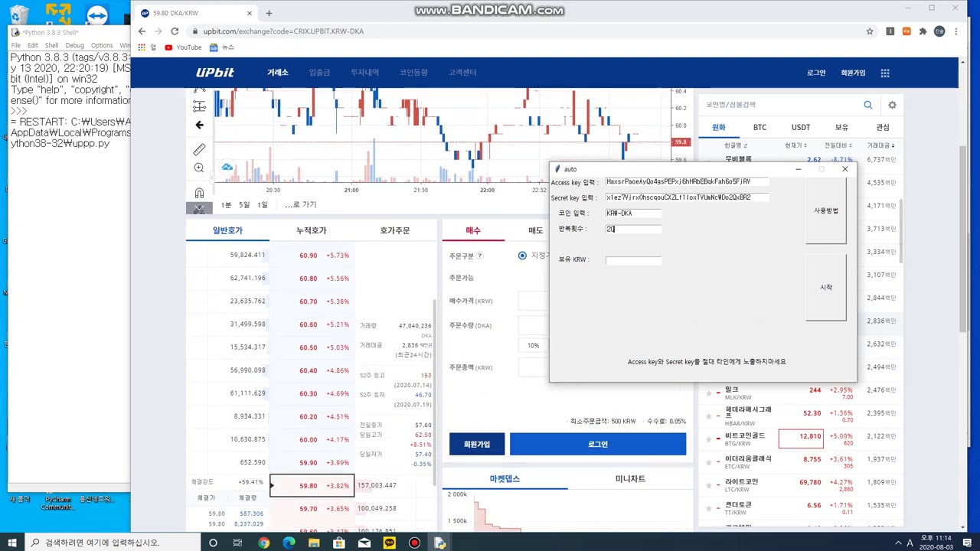Sort coin list by 거래대금
Image resolution: width=980 pixels, height=551 pixels.
tap(880, 145)
